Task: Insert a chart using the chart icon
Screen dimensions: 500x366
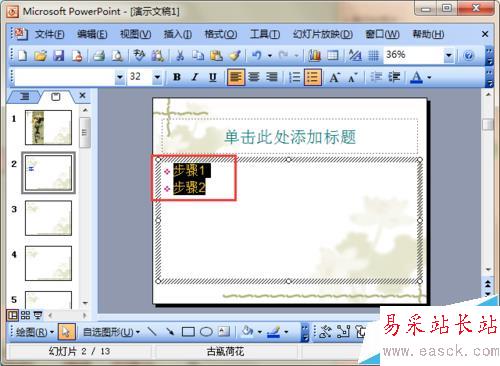Action: (x=314, y=56)
